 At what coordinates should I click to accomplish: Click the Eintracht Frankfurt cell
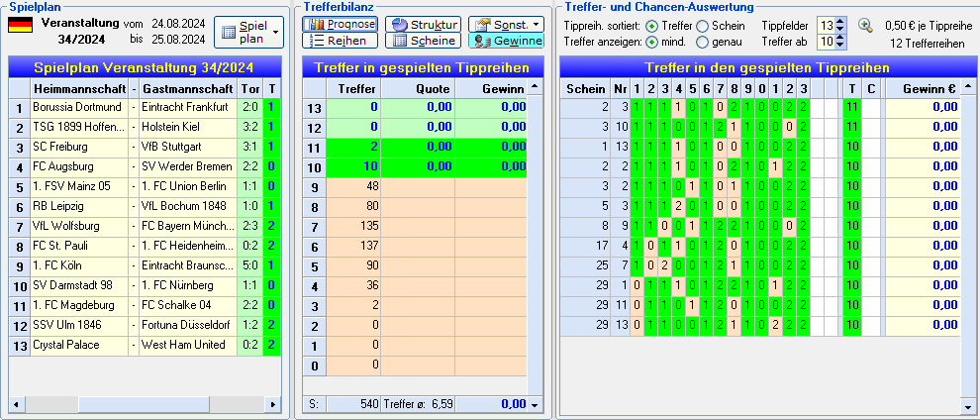pyautogui.click(x=188, y=108)
